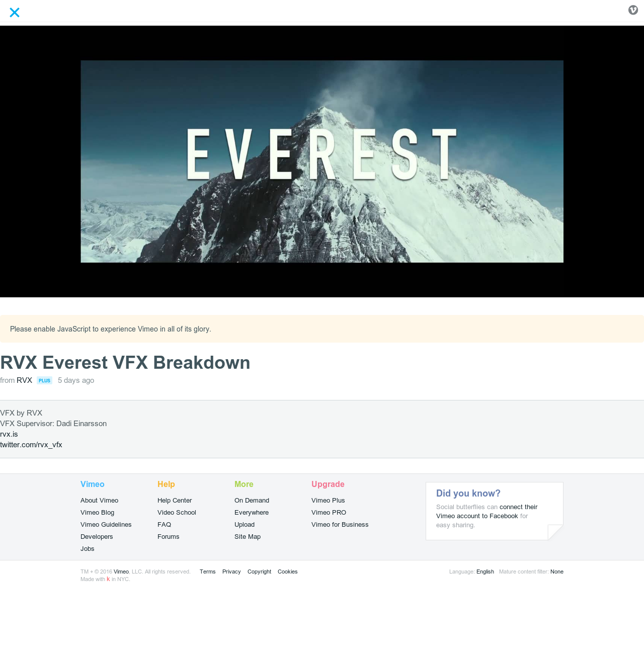
Task: Go to Video School
Action: [177, 513]
